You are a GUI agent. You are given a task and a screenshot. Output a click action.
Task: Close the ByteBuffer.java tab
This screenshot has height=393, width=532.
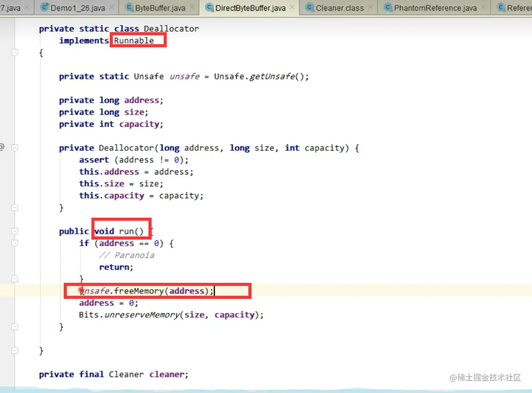(192, 7)
